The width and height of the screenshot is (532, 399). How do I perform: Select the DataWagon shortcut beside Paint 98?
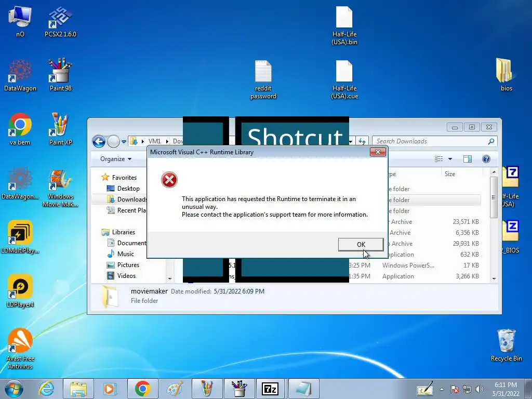pyautogui.click(x=20, y=75)
